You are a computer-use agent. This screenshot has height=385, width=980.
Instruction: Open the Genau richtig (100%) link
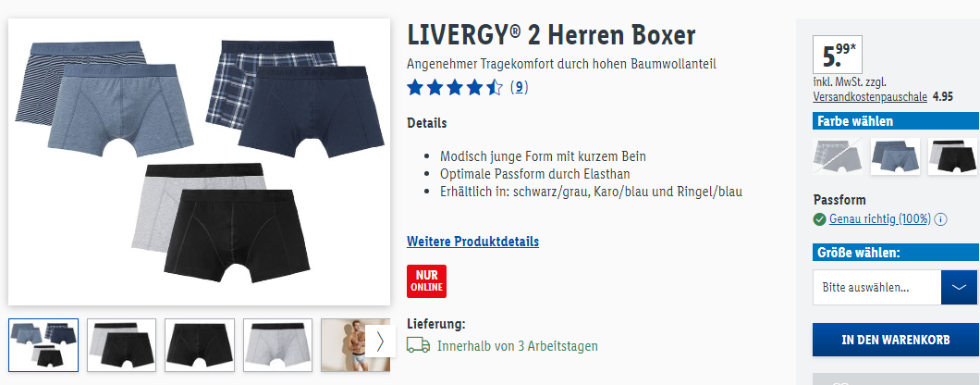tap(880, 219)
